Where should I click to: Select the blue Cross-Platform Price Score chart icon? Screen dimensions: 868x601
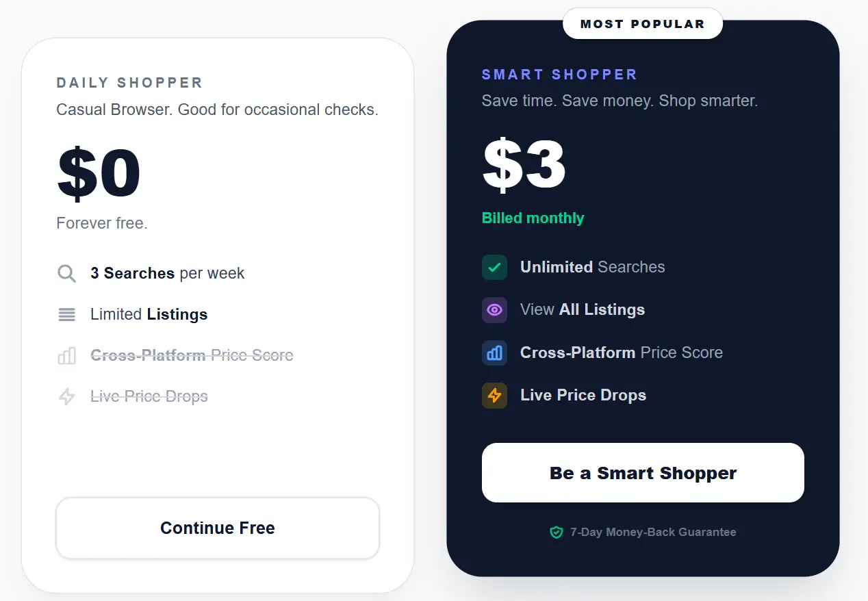[x=494, y=353]
